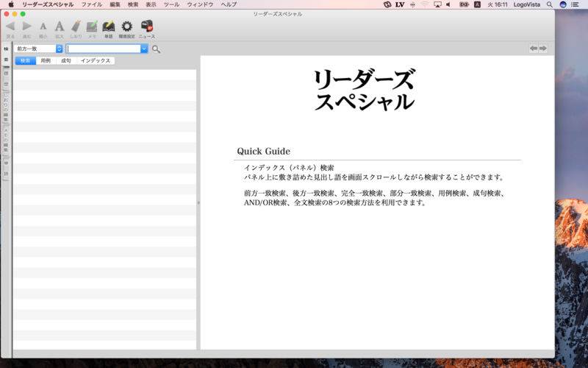This screenshot has width=588, height=368.
Task: Open the ファイル menu
Action: coord(92,4)
